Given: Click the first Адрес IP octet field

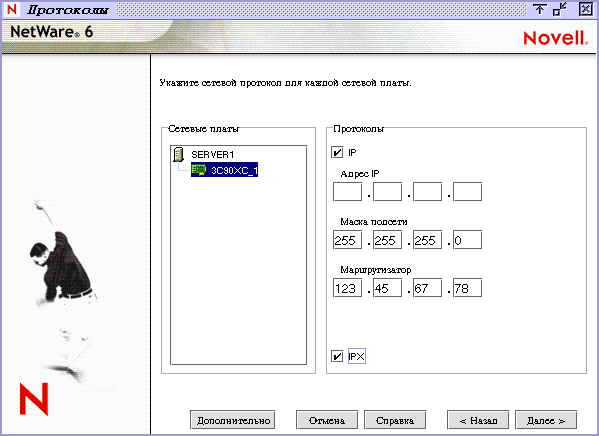Looking at the screenshot, I should point(348,192).
